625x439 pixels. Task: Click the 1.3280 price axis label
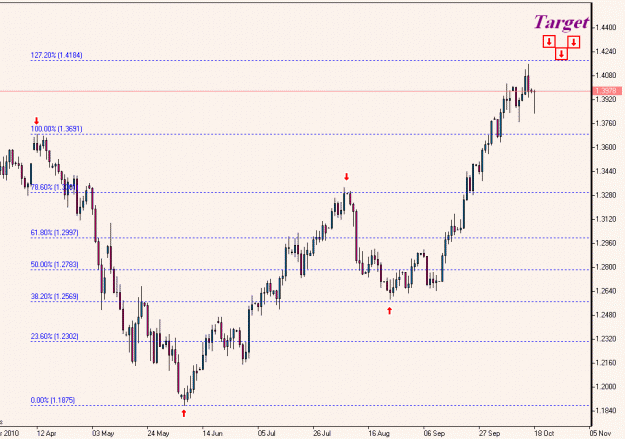pos(606,195)
